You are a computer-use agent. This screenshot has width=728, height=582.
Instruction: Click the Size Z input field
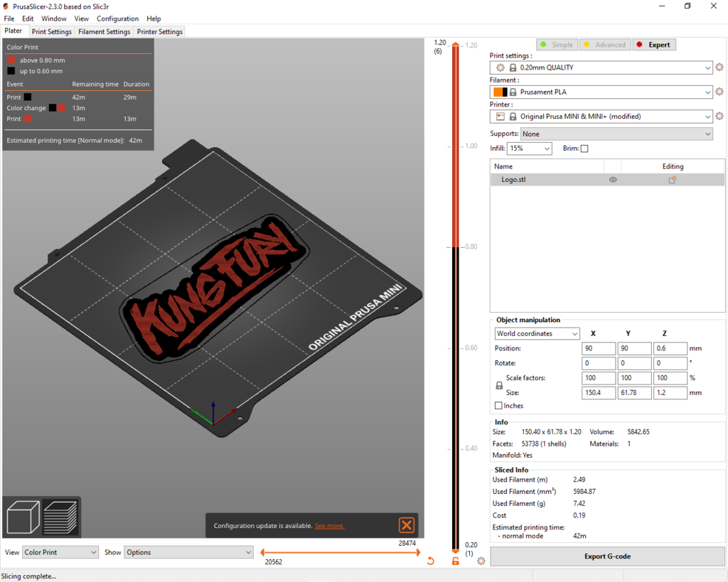pos(670,393)
